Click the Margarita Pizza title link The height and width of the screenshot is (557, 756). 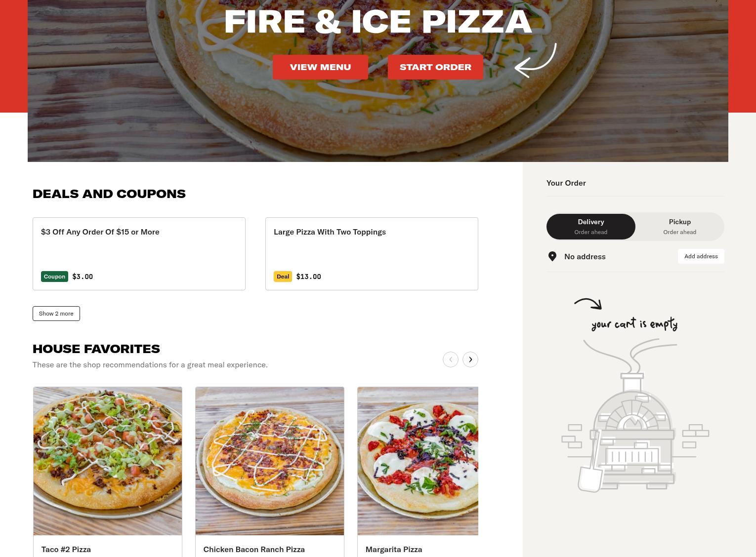click(x=394, y=549)
